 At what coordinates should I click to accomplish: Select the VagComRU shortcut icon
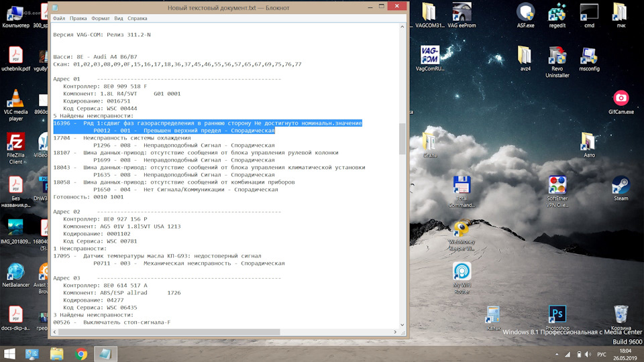tap(429, 58)
